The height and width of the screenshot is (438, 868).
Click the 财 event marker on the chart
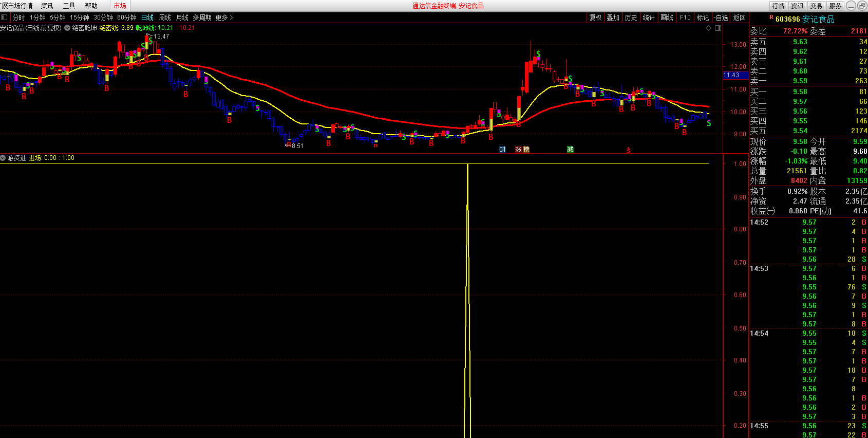(x=502, y=150)
